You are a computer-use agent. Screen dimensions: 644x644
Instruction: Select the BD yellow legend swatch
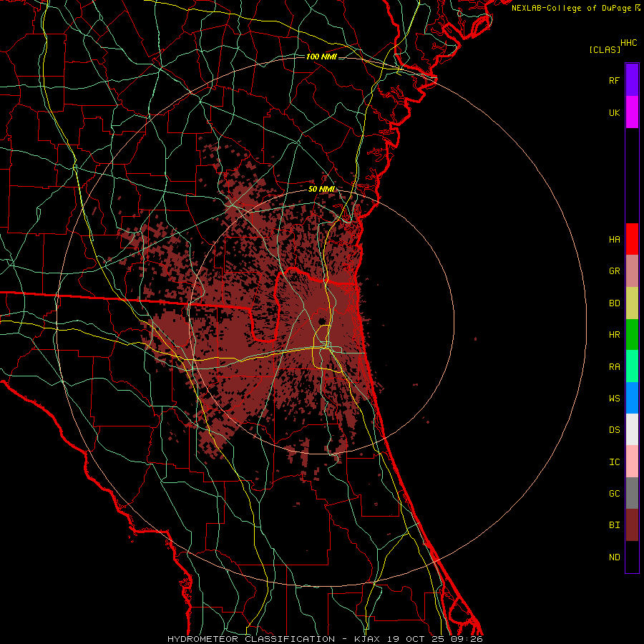click(x=632, y=303)
